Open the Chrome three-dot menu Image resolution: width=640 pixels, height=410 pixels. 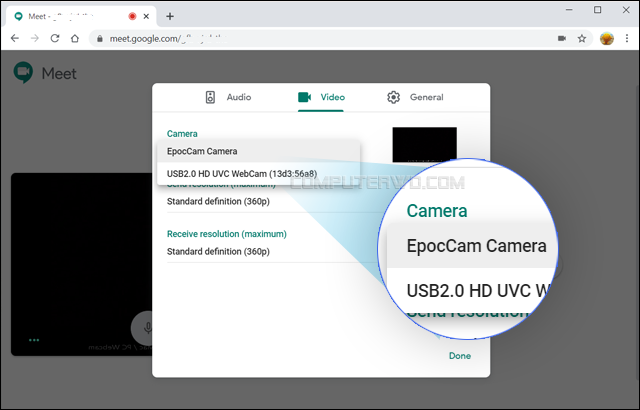pyautogui.click(x=627, y=38)
